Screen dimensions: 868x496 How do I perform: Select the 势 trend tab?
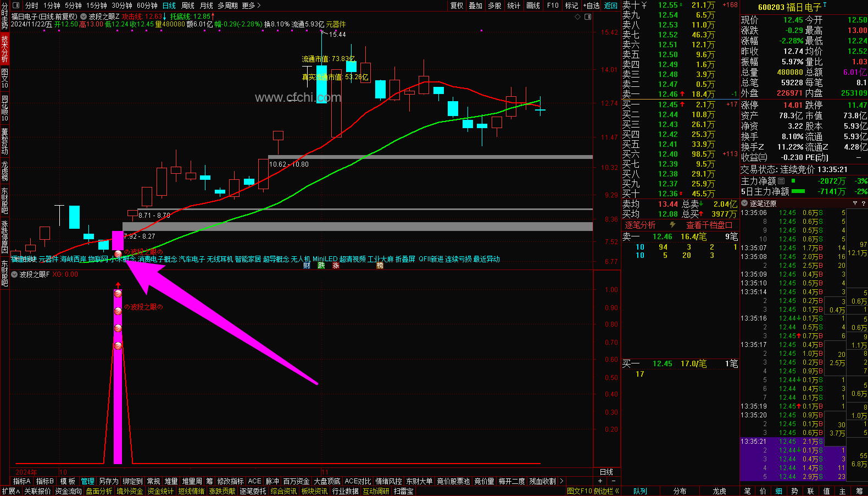(x=795, y=491)
